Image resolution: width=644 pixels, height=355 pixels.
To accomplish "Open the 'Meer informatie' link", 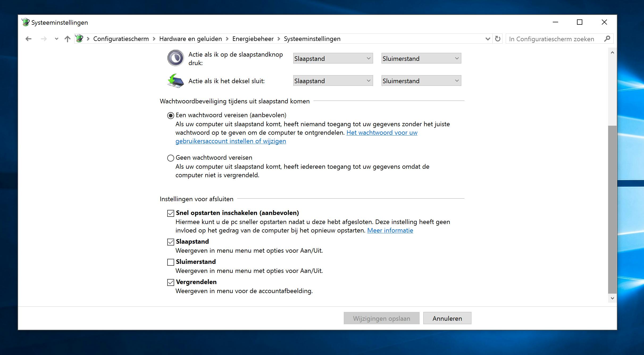I will click(390, 230).
